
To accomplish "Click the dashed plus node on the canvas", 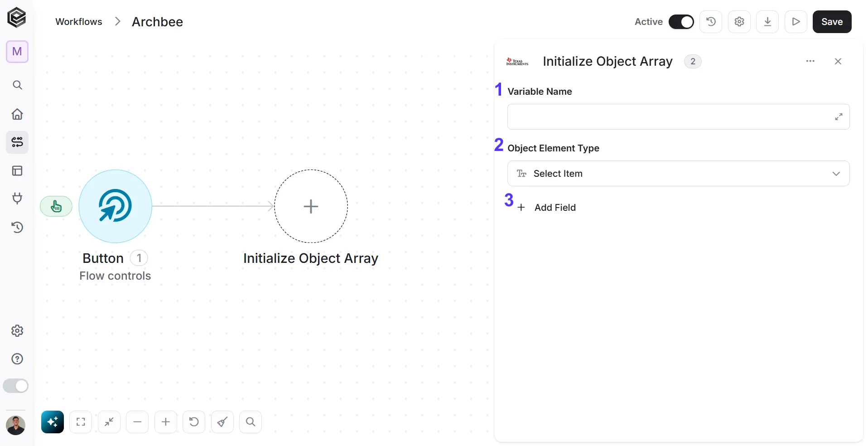I will [x=311, y=206].
